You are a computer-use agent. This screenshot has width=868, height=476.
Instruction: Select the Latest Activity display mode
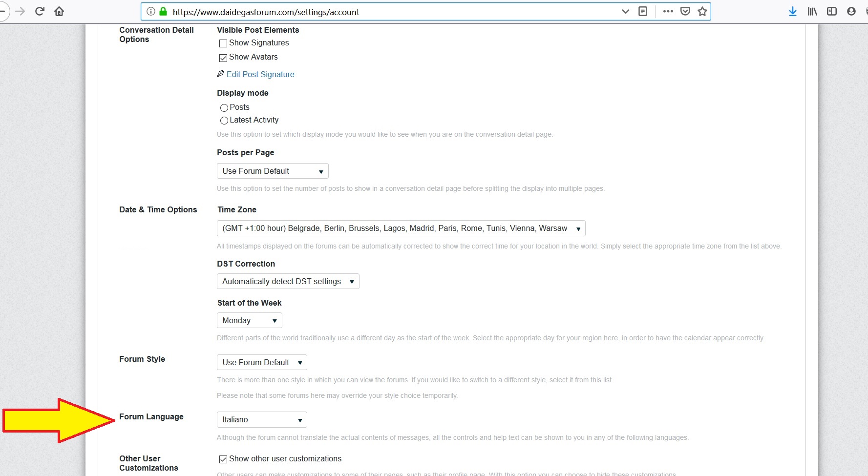point(224,121)
